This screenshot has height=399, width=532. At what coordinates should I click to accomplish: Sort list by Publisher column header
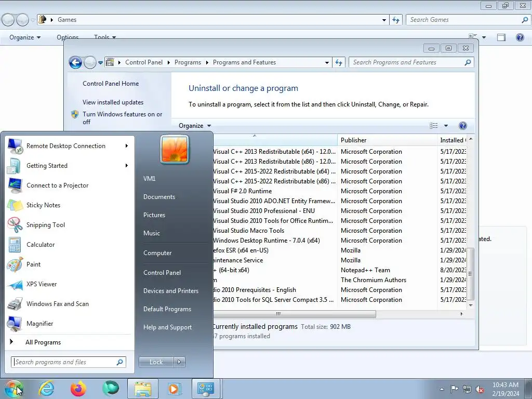click(387, 140)
